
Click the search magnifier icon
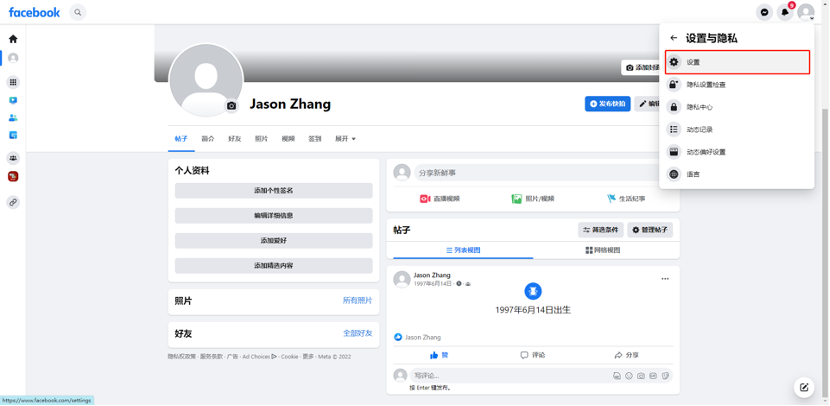coord(78,12)
